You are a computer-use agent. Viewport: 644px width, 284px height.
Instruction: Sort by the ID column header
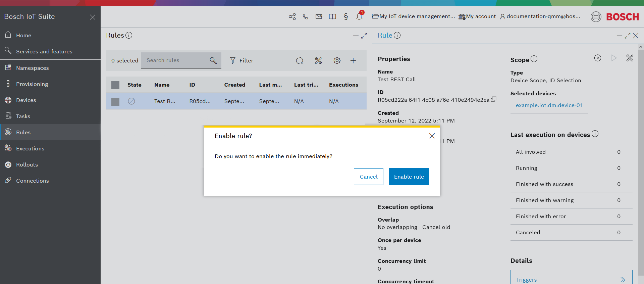click(192, 85)
